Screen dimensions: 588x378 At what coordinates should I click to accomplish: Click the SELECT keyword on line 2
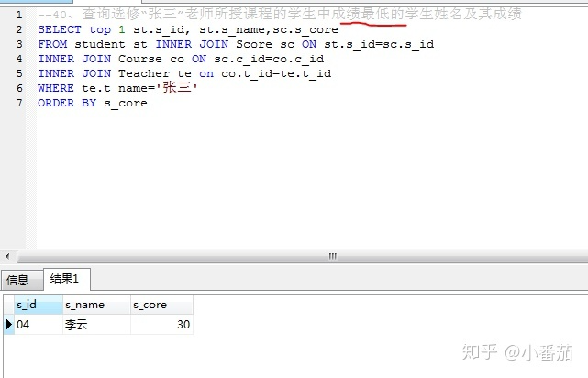(x=60, y=29)
